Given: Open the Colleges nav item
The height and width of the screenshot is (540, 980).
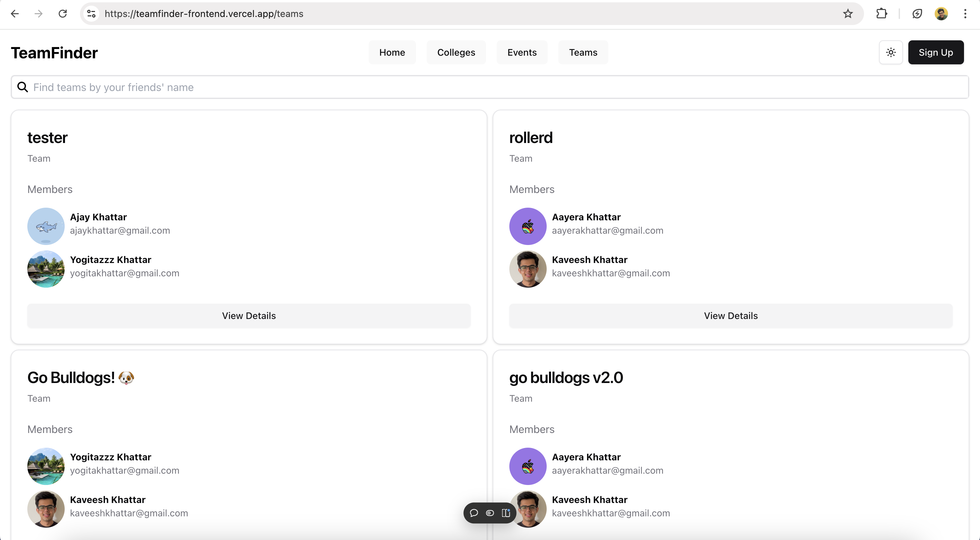Looking at the screenshot, I should [456, 53].
